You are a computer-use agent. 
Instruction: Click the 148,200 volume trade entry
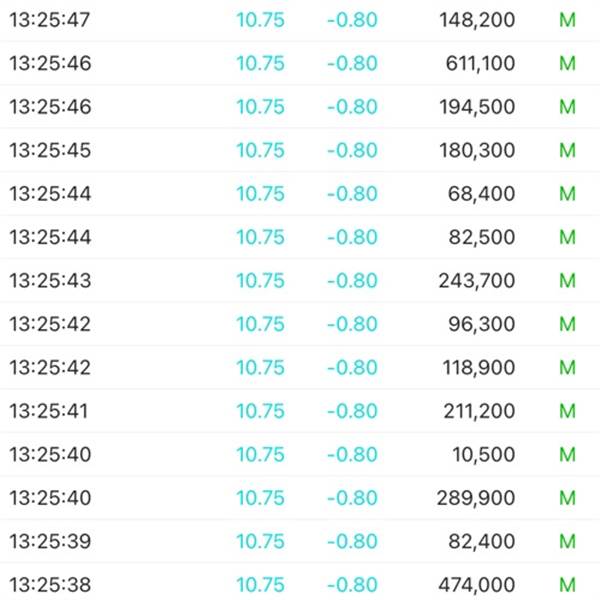pos(476,20)
